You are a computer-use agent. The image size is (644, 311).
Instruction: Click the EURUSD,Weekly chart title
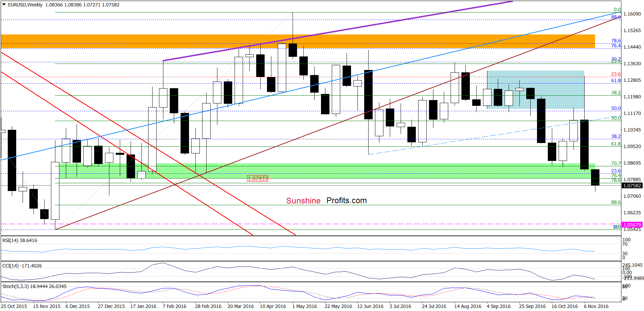tap(25, 5)
